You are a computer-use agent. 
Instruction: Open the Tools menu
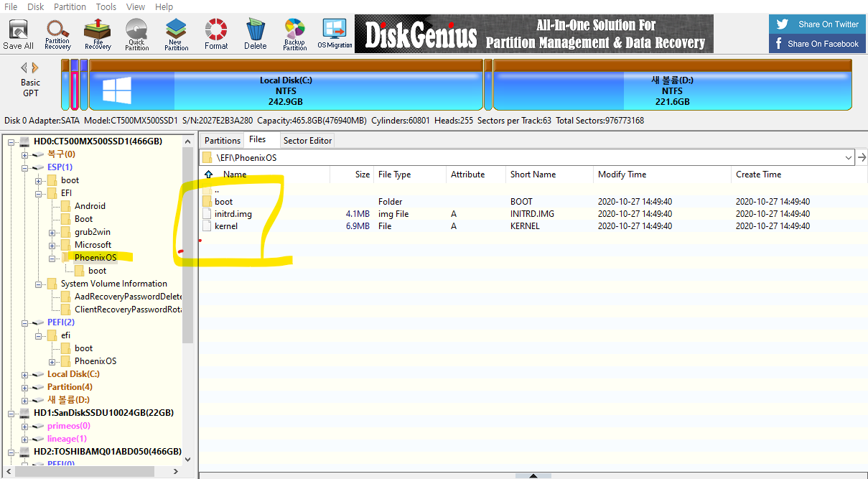(x=106, y=6)
